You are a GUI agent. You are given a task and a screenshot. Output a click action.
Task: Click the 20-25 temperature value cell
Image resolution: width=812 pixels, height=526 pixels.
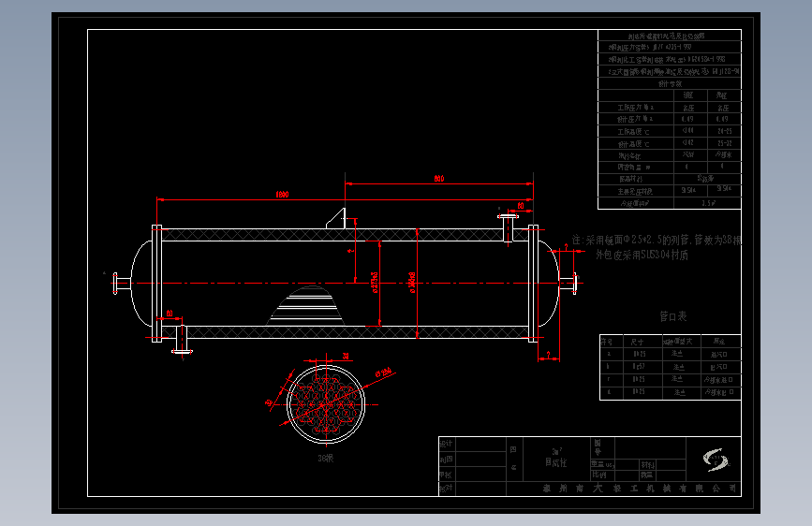pyautogui.click(x=725, y=131)
